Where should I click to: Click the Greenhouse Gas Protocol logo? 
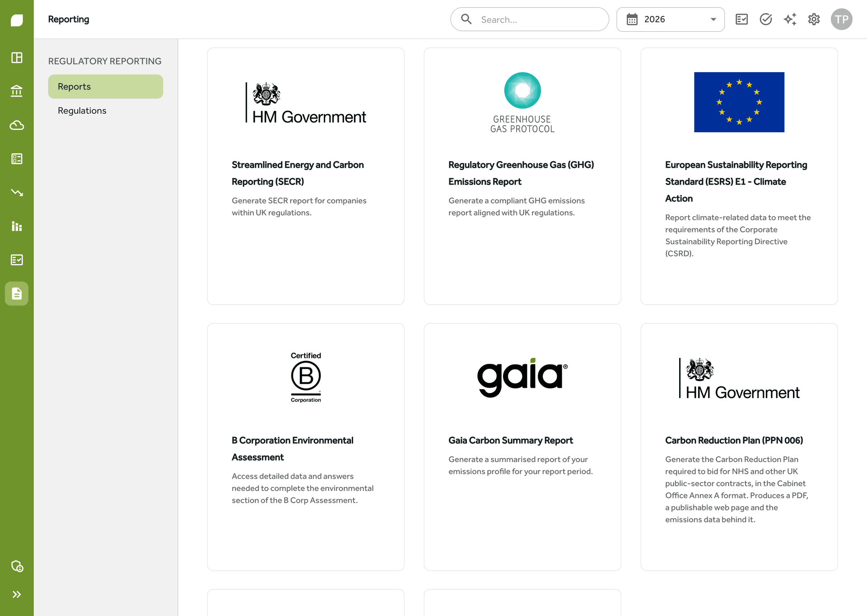pos(522,102)
